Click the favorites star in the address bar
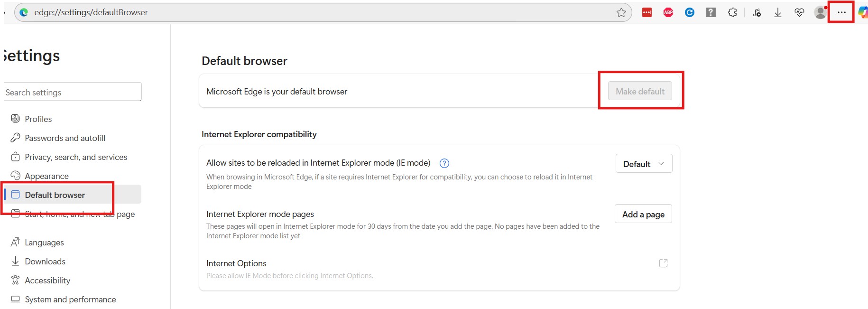This screenshot has width=868, height=309. (621, 13)
